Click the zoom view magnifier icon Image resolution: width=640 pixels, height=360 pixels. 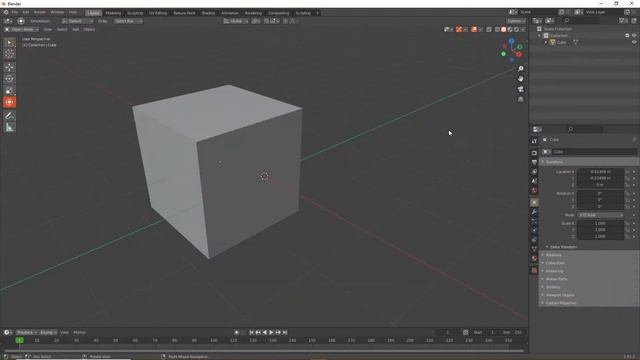tap(520, 69)
